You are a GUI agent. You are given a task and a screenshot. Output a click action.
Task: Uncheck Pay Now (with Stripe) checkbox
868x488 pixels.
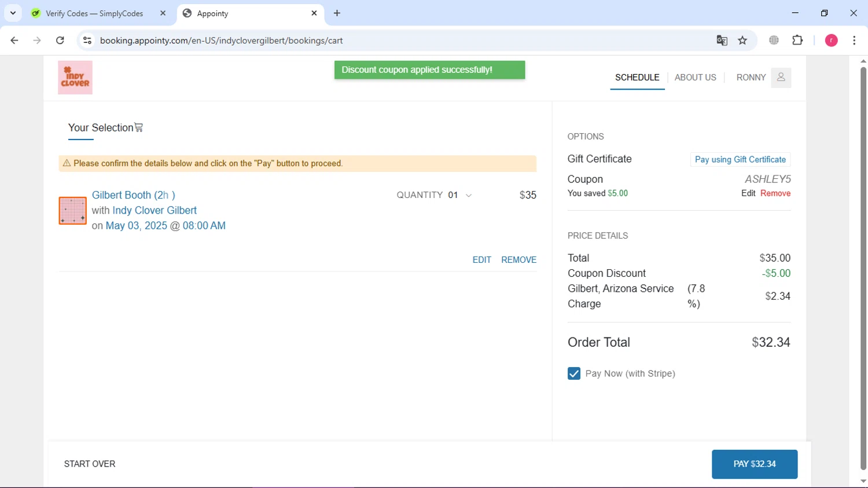[574, 374]
